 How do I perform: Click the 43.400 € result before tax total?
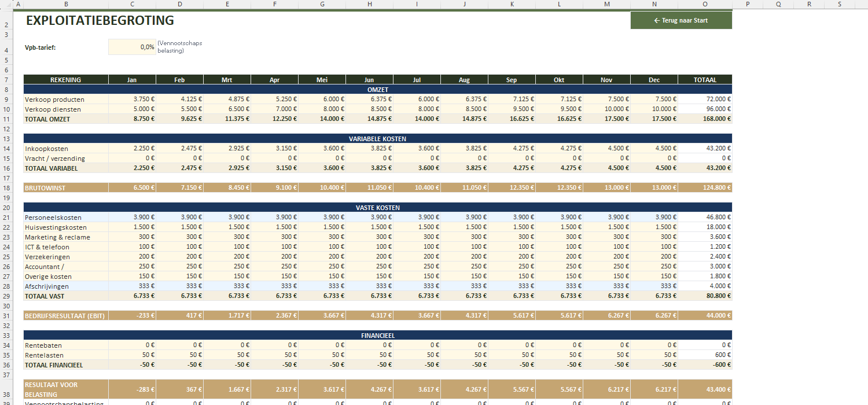[x=705, y=389]
